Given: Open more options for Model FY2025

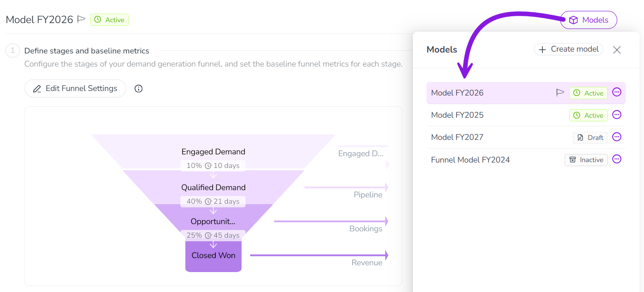Looking at the screenshot, I should click(617, 115).
